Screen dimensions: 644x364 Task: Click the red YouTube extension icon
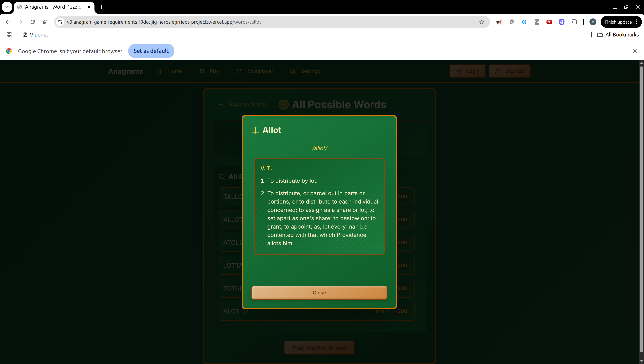pyautogui.click(x=549, y=22)
